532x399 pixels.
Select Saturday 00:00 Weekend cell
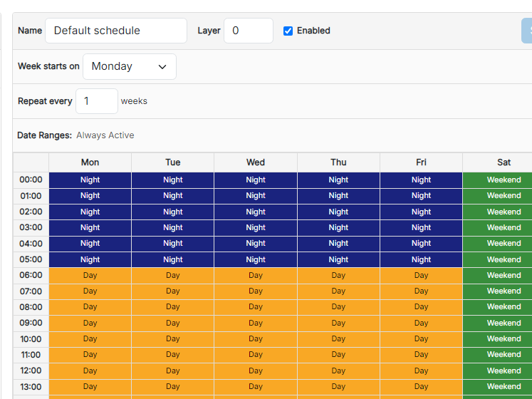pyautogui.click(x=497, y=180)
